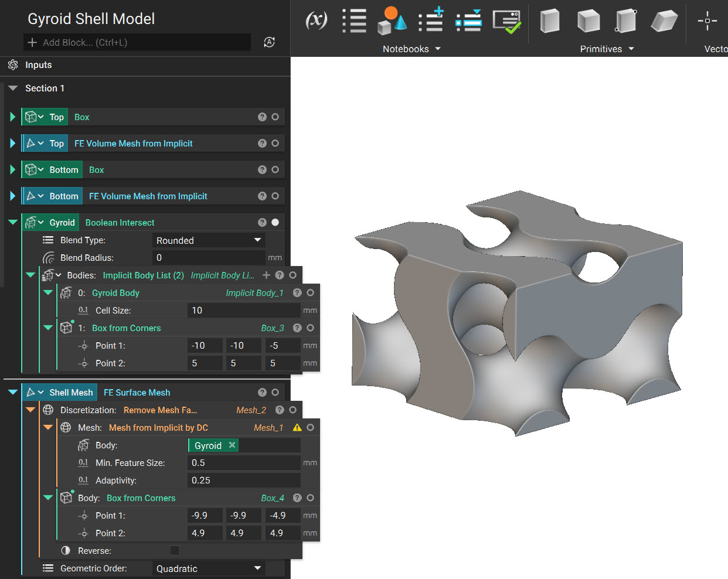Select the skewed box primitive icon
Image resolution: width=728 pixels, height=579 pixels.
point(664,21)
